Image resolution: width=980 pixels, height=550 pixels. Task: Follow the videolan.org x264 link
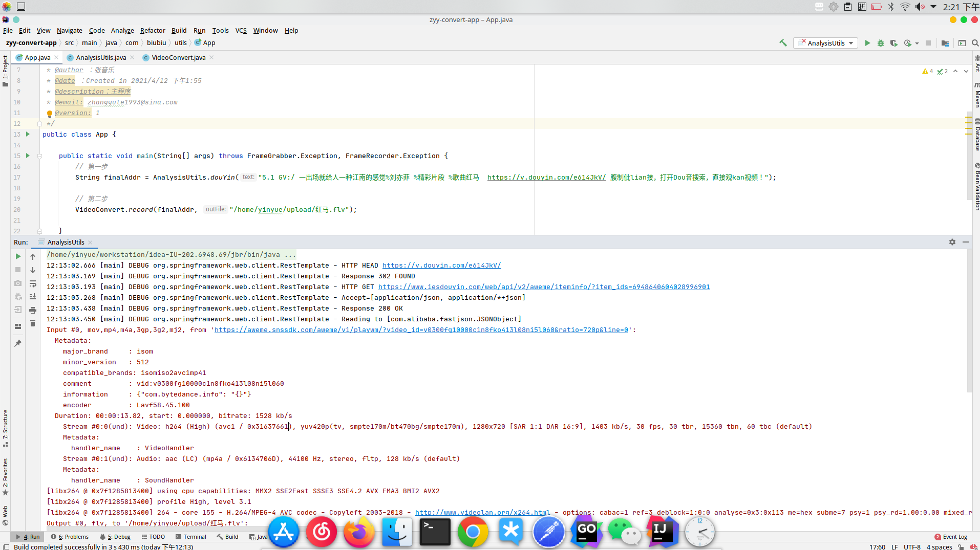[482, 513]
